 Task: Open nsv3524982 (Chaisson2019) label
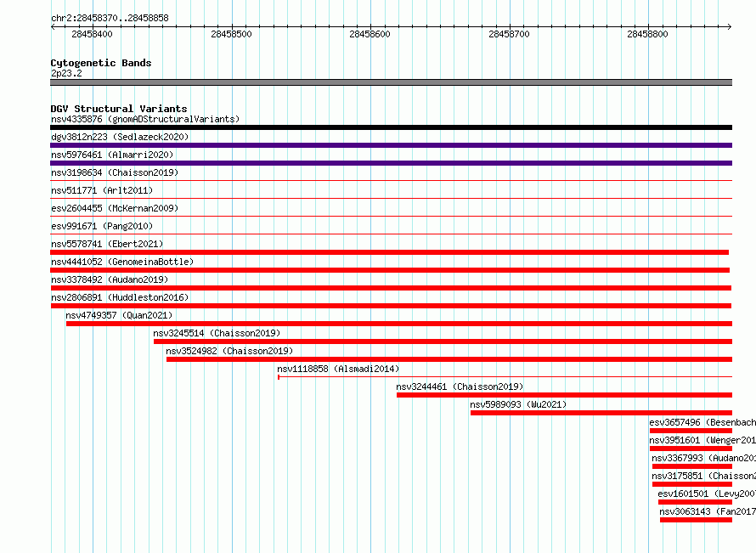[229, 351]
